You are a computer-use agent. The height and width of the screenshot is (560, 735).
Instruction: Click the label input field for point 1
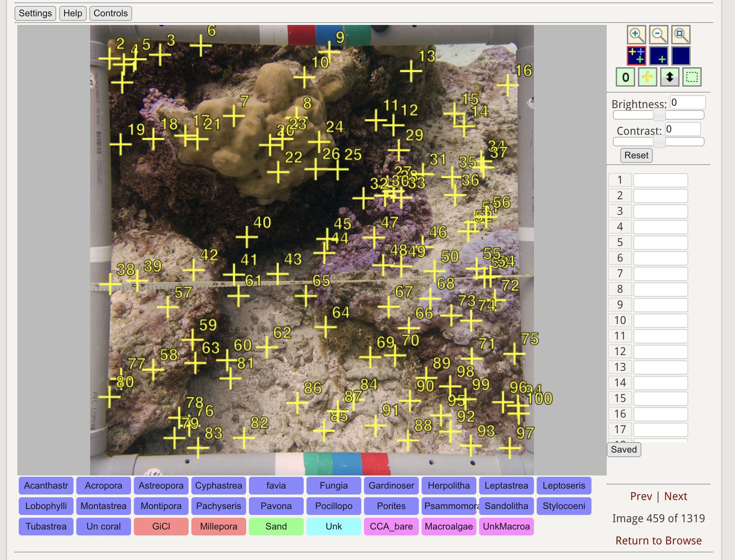(x=660, y=180)
